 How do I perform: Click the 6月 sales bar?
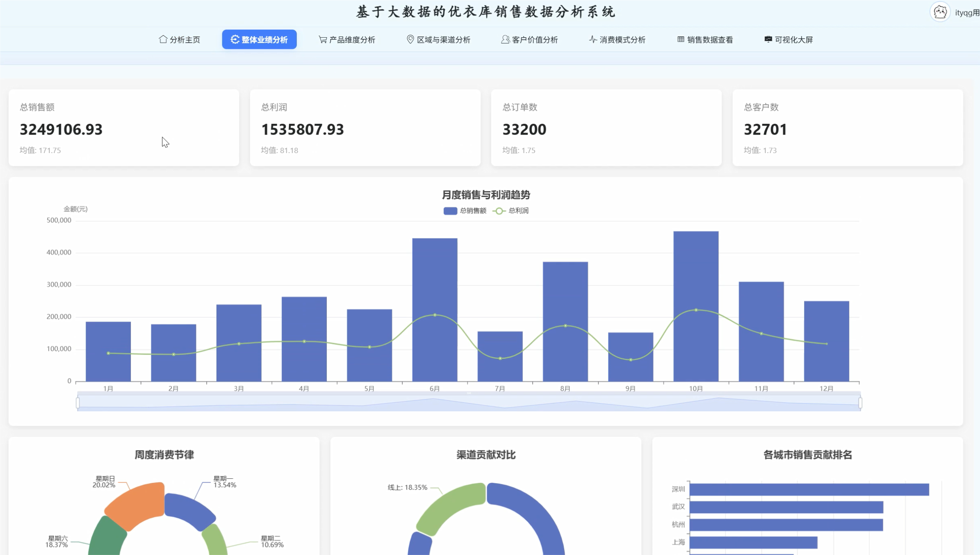(435, 310)
